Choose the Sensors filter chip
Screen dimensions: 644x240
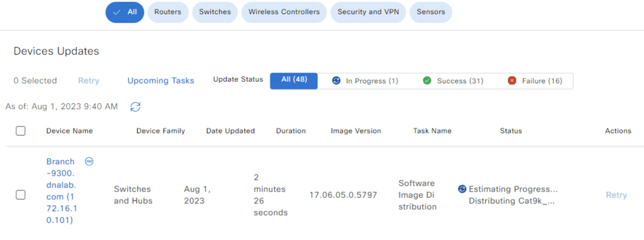431,13
